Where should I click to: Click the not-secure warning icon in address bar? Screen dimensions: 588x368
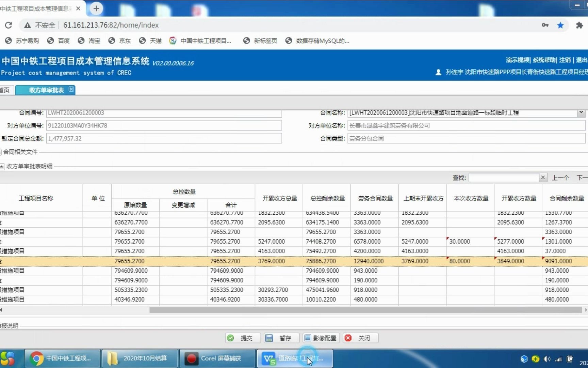(28, 25)
